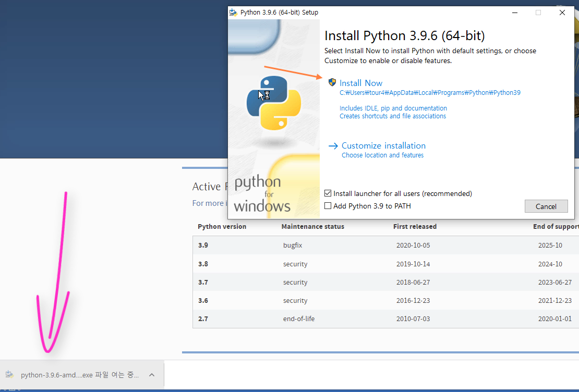
Task: Click 'Choose location and features' subtitle
Action: (382, 155)
